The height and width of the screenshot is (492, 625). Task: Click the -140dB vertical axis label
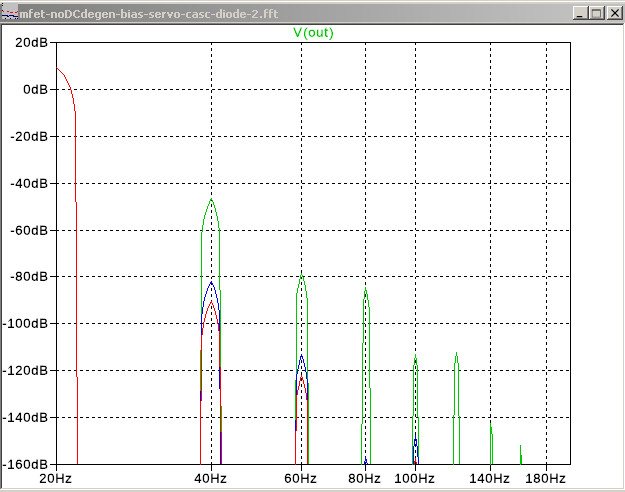25,417
